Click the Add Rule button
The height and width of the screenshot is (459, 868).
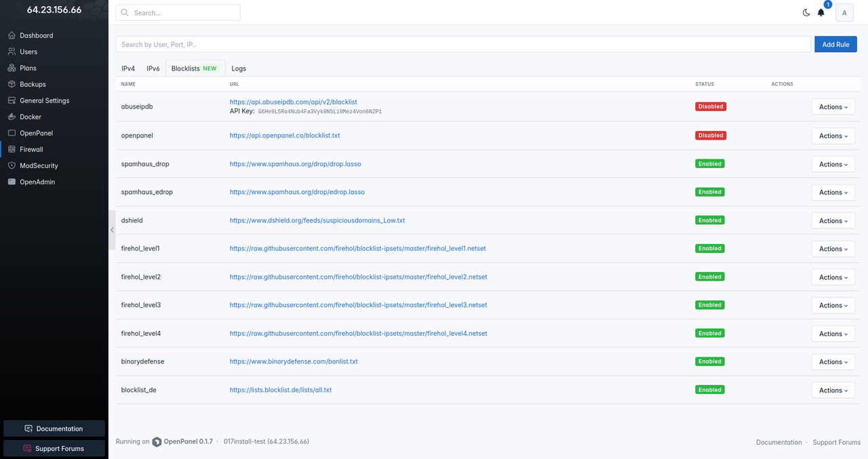coord(835,44)
